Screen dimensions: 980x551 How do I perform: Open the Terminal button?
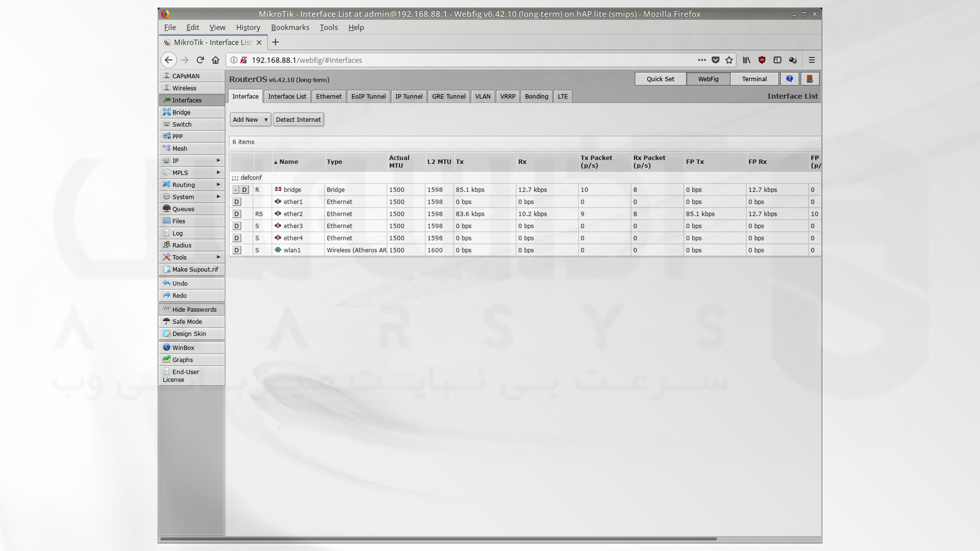coord(754,79)
